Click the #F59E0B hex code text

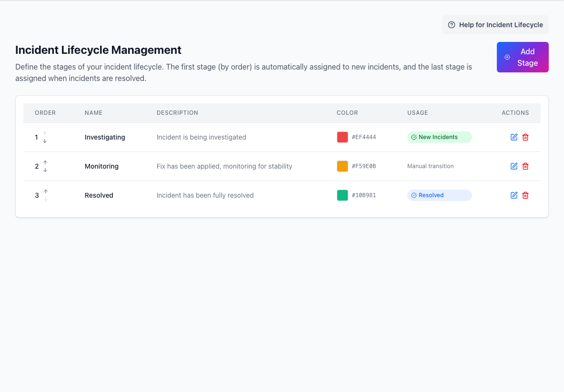point(364,166)
